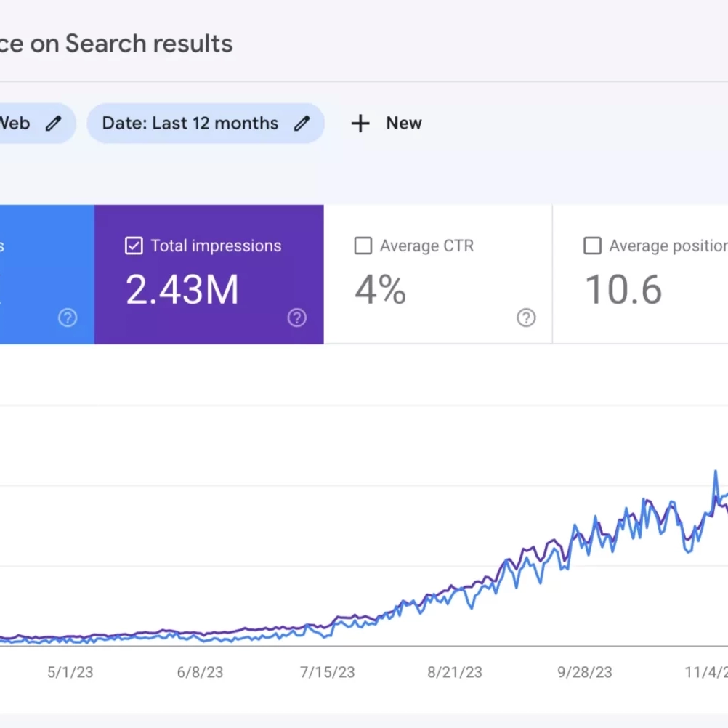This screenshot has height=728, width=728.
Task: Click the 5/1/23 axis date label
Action: click(x=70, y=672)
